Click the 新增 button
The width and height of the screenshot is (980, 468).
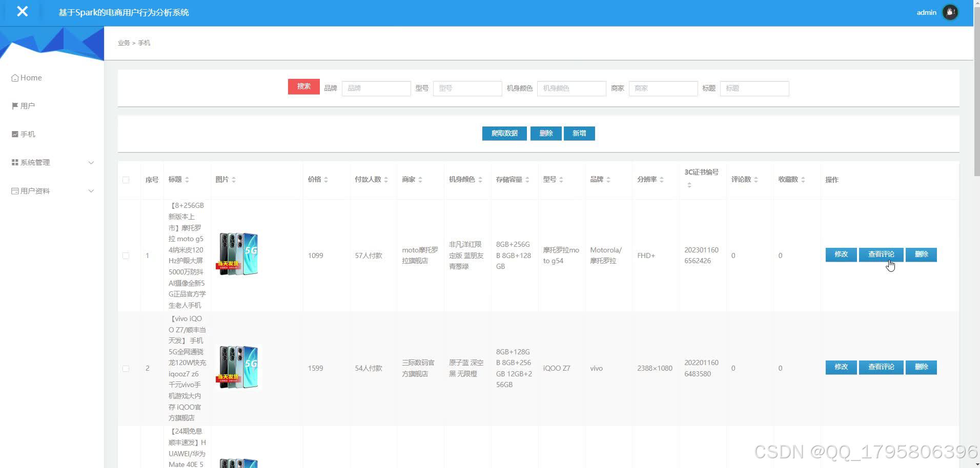click(579, 134)
